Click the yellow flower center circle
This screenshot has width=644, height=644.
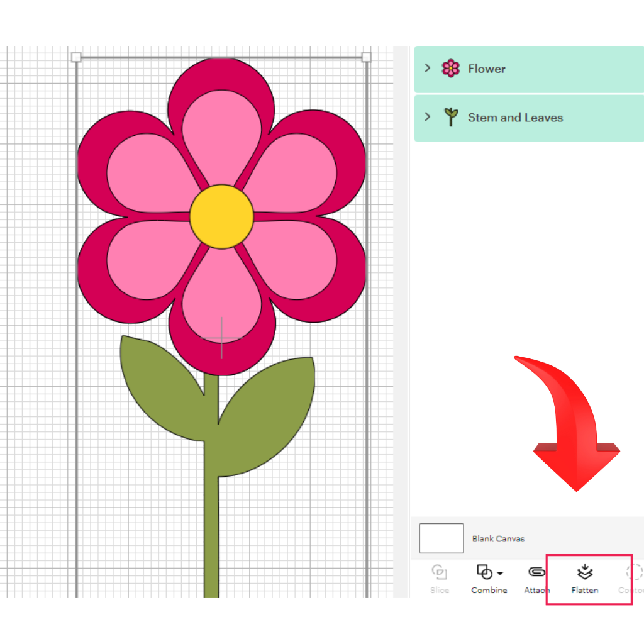pos(221,216)
